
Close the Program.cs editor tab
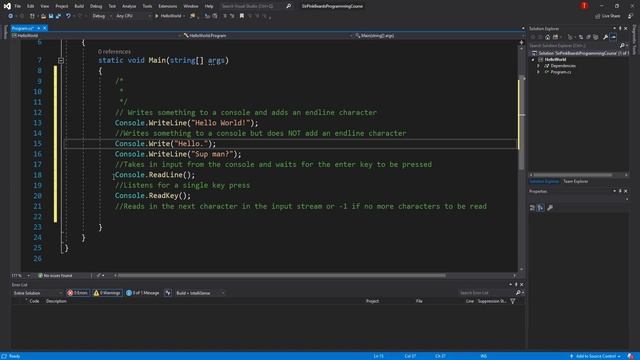(x=44, y=28)
